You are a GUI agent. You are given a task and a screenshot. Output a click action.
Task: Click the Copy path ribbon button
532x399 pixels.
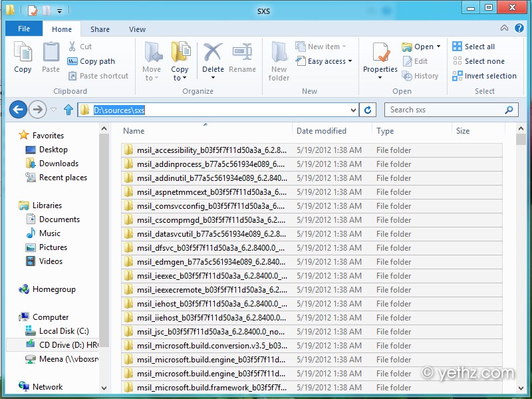(91, 61)
